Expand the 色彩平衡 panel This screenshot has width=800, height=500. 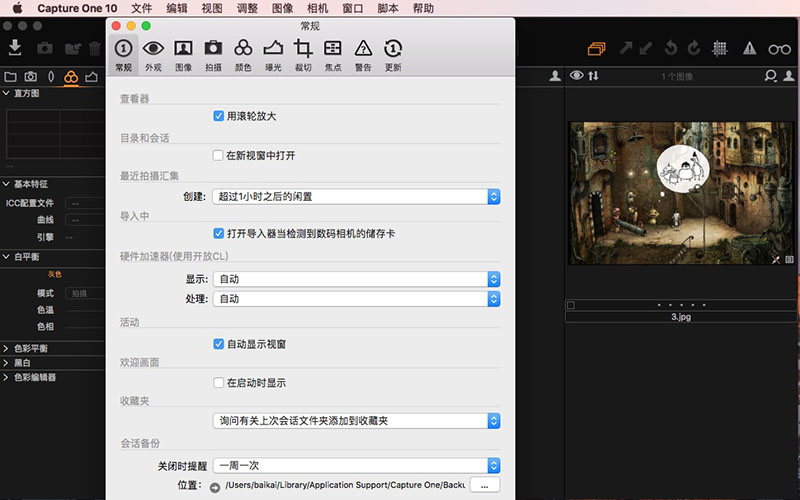click(6, 348)
